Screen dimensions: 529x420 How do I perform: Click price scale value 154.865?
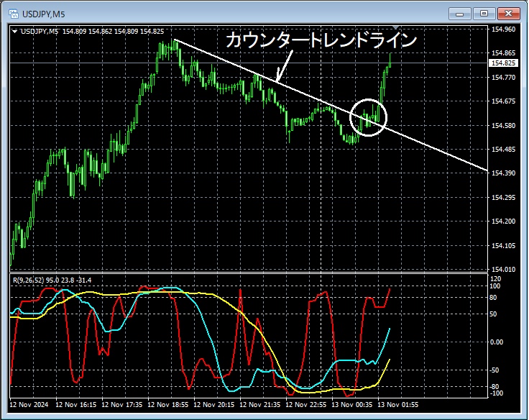click(503, 53)
